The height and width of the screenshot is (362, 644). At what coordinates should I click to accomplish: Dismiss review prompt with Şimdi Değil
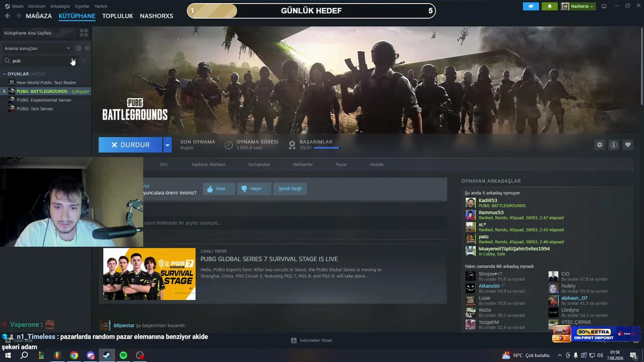tap(290, 189)
